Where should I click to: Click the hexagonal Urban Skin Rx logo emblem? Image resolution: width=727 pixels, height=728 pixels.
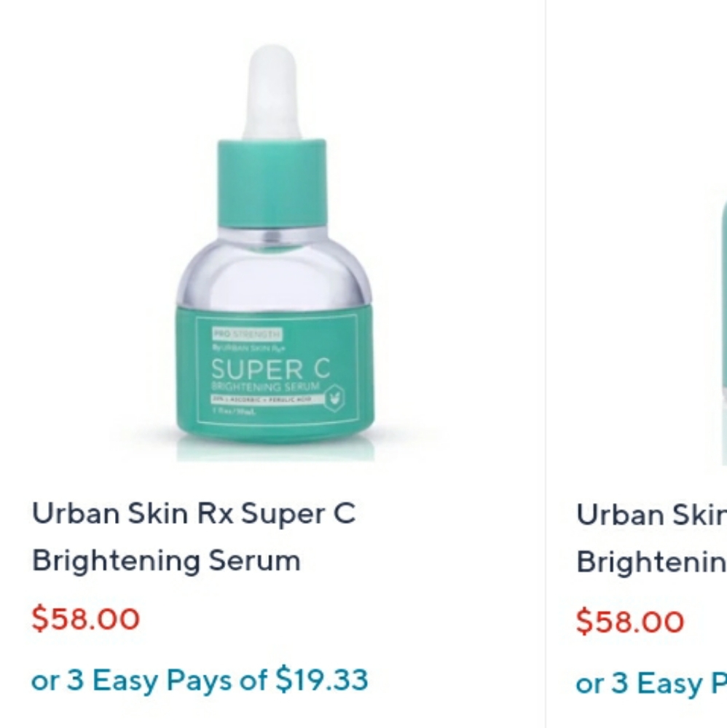pyautogui.click(x=335, y=400)
